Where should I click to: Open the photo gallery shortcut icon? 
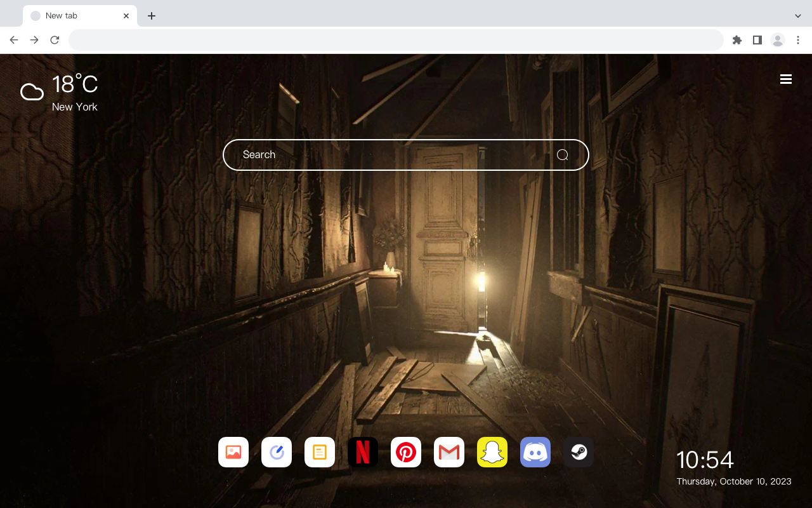click(x=233, y=452)
